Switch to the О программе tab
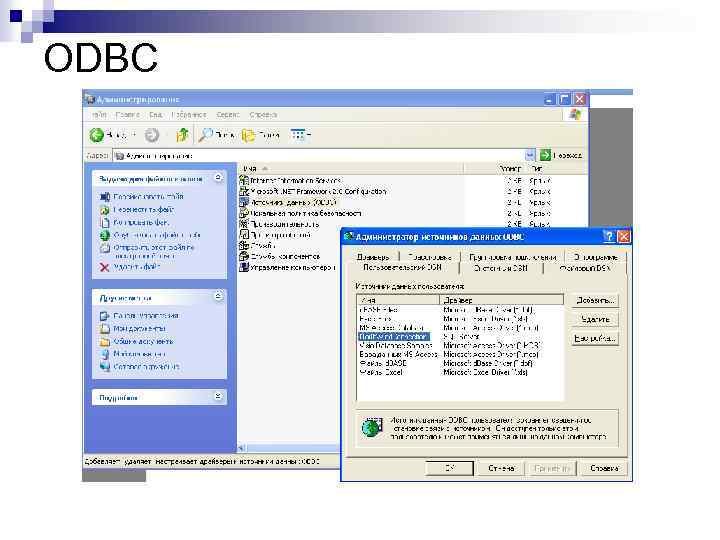The width and height of the screenshot is (720, 540). pos(595,257)
